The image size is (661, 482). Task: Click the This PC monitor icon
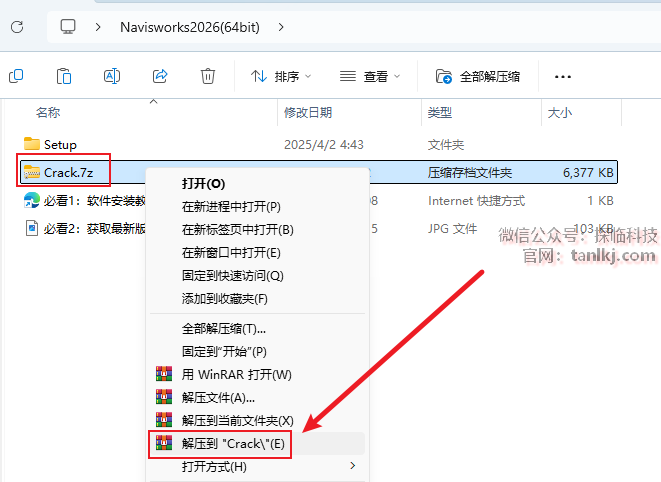[68, 27]
